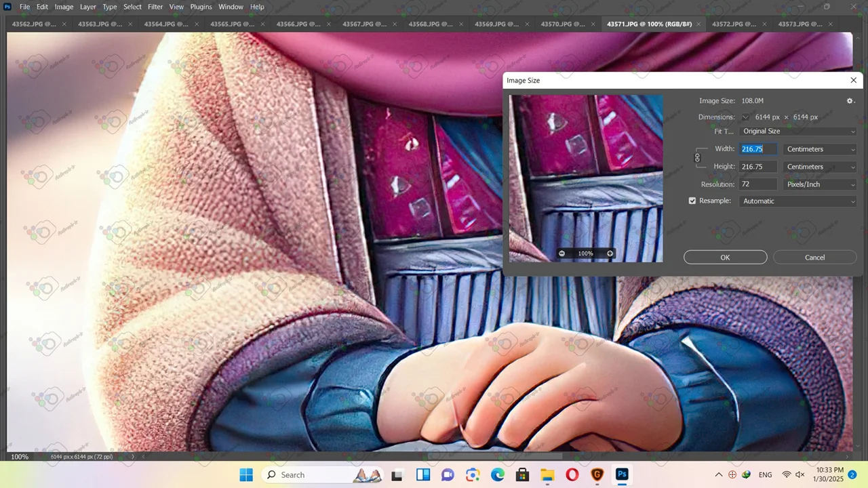Open the Image Size gear settings menu
This screenshot has width=868, height=488.
[x=850, y=101]
